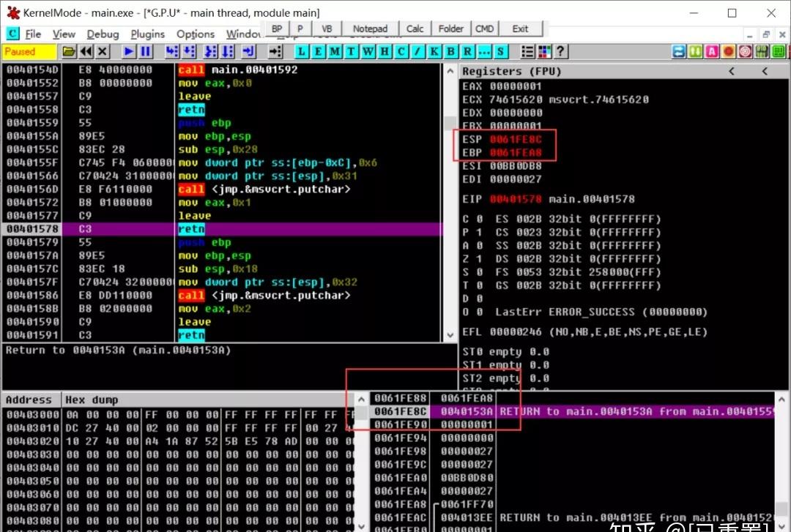Click the VB button
This screenshot has width=791, height=532.
(x=327, y=29)
